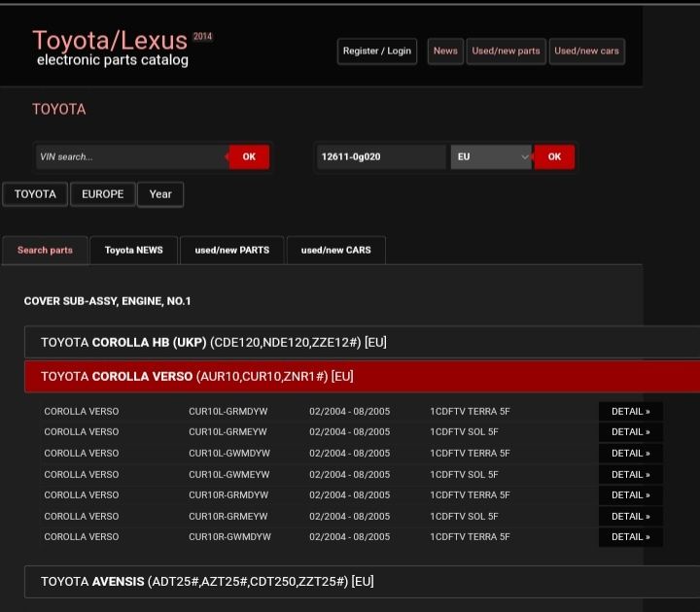Viewport: 700px width, 612px height.
Task: Click model code CUR10L-GRMEYW
Action: 227,431
